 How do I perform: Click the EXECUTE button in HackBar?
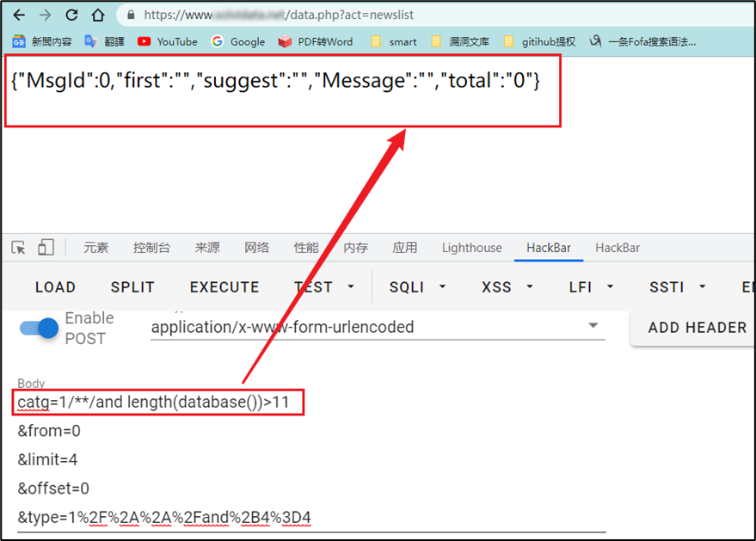point(224,287)
